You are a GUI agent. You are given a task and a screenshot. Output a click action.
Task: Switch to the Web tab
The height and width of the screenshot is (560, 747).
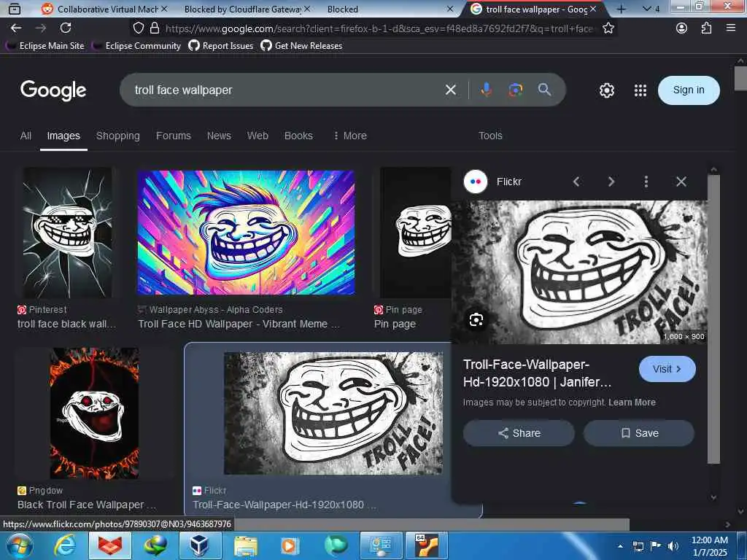pos(258,136)
